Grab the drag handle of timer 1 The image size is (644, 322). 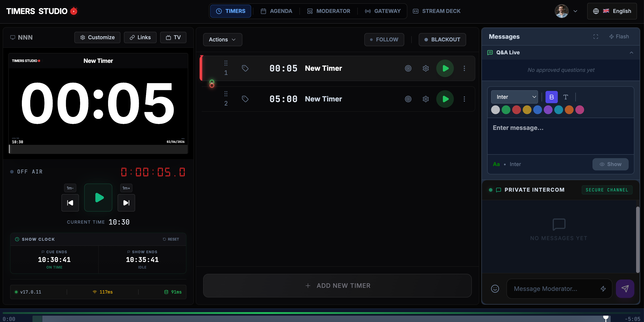point(226,63)
